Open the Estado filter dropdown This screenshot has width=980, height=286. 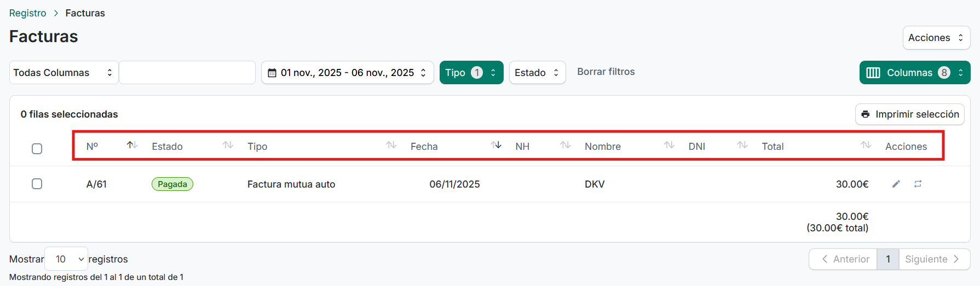coord(537,73)
